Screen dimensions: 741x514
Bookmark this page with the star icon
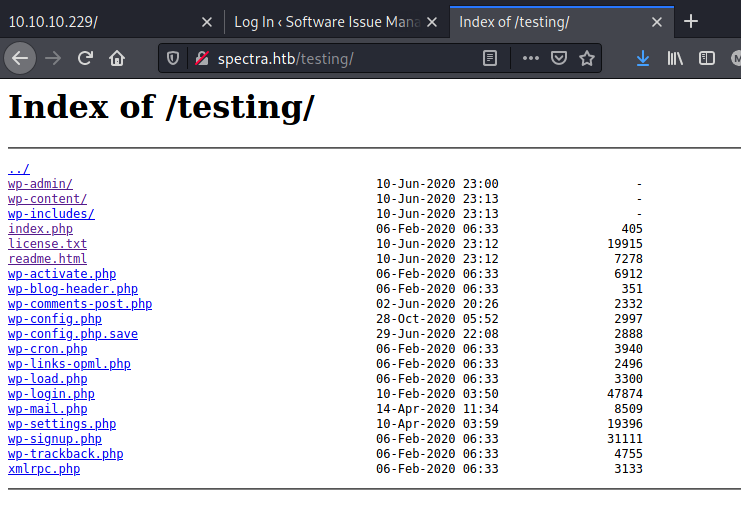click(587, 59)
